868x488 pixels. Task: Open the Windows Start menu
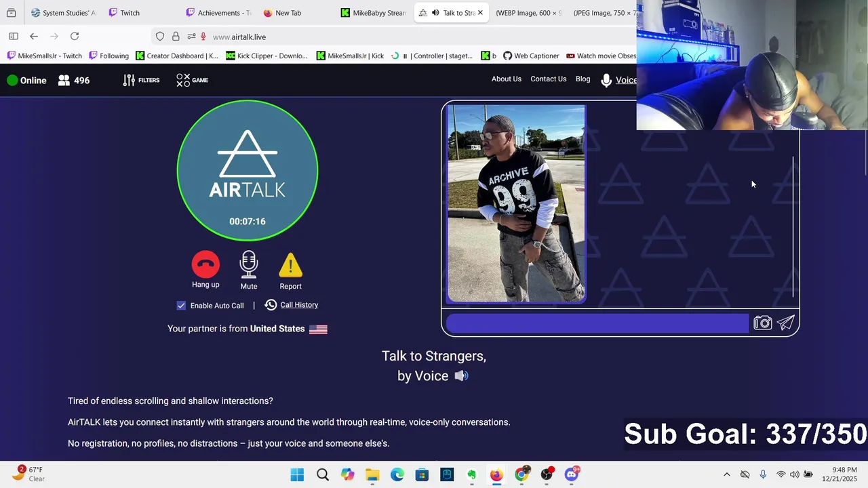[x=297, y=474]
